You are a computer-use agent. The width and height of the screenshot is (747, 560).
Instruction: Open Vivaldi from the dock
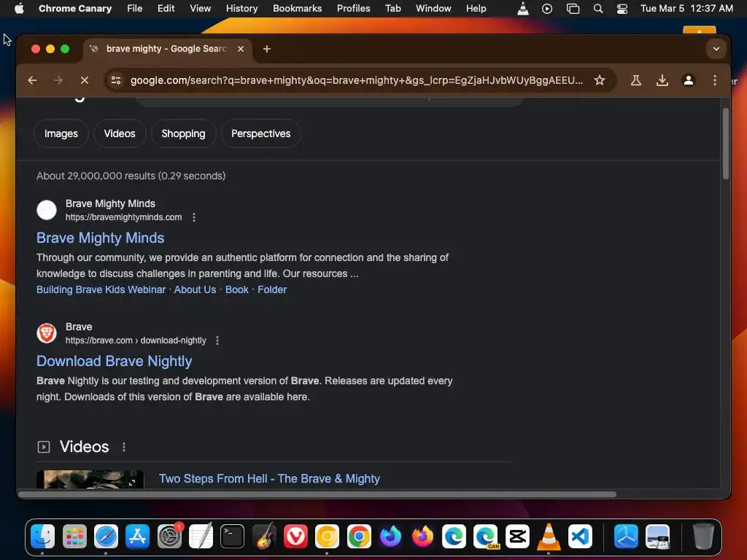295,537
